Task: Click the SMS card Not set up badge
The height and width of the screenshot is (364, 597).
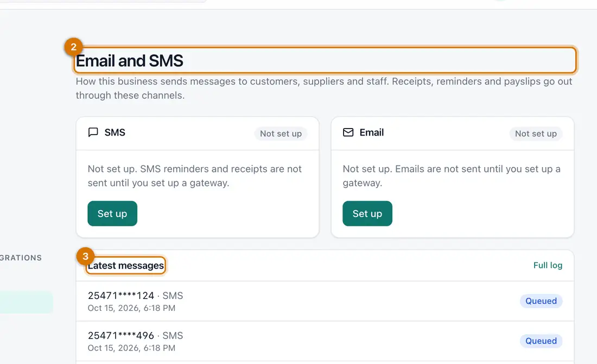Action: coord(281,133)
